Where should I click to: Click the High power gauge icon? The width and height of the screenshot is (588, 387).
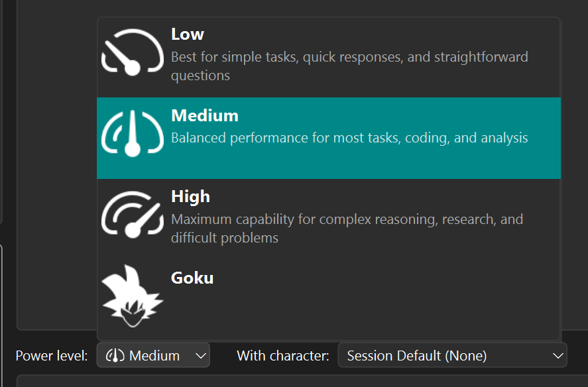pos(133,215)
